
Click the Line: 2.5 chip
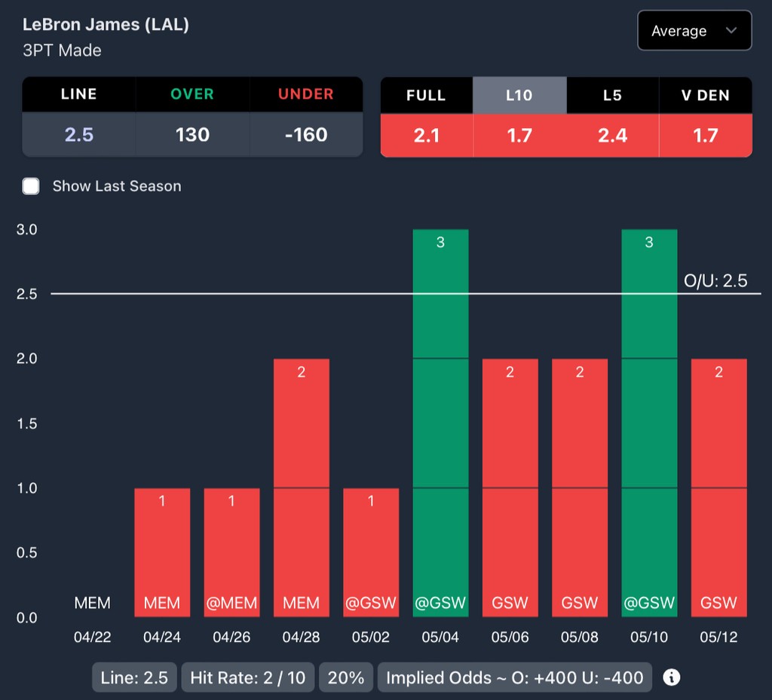pyautogui.click(x=134, y=677)
